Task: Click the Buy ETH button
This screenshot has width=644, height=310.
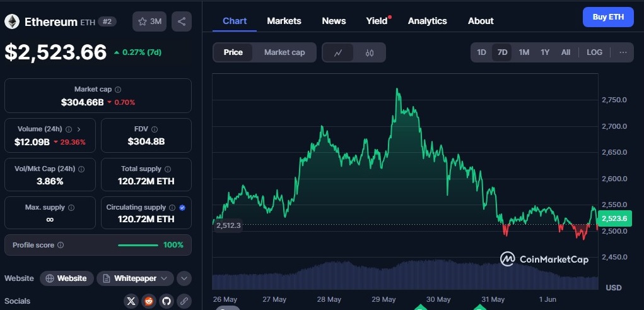Action: (608, 17)
